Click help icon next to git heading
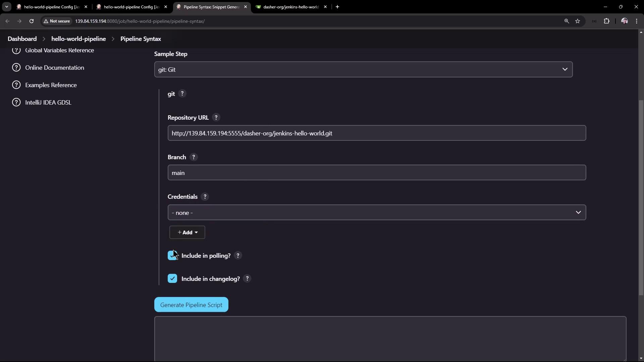Screen dimensions: 644x362 click(182, 94)
